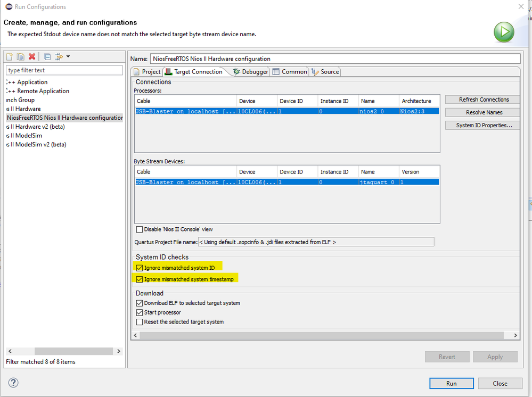Screen dimensions: 532x397
Task: Click the Duplicate launch configuration icon
Action: [x=21, y=56]
